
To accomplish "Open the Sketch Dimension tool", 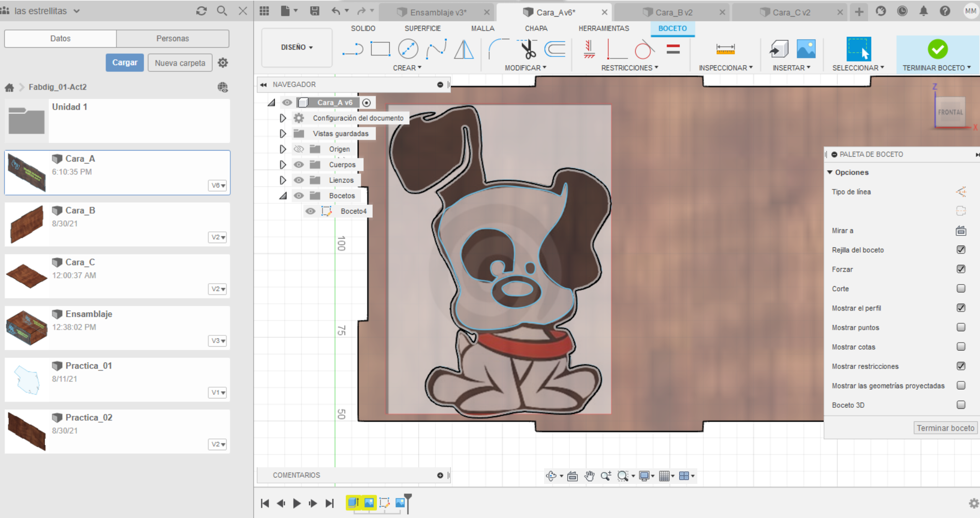I will click(x=725, y=49).
